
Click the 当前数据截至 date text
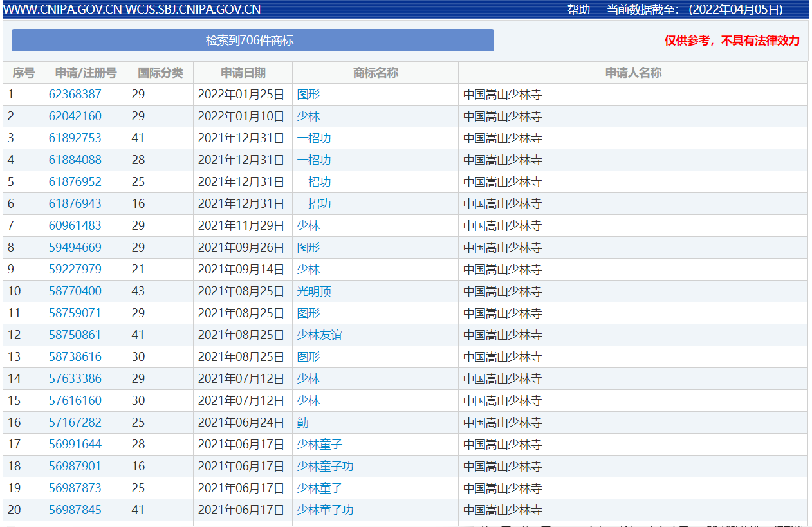[x=695, y=9]
